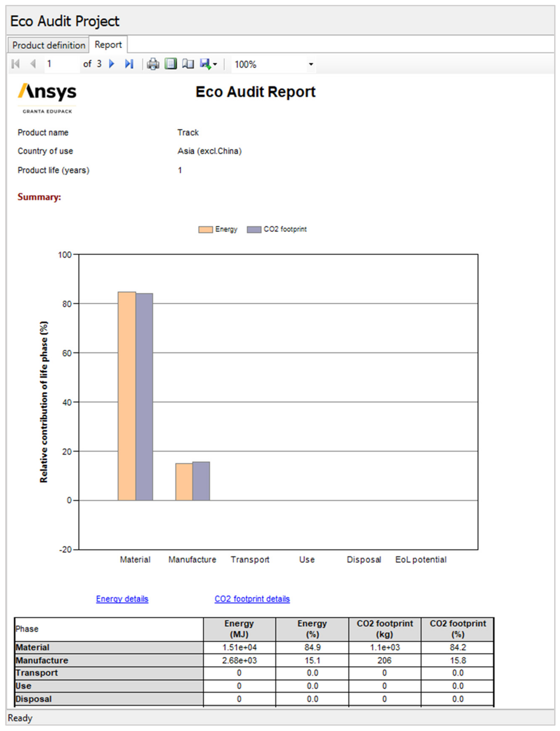The width and height of the screenshot is (560, 731).
Task: Open the 100% zoom level dropdown
Action: point(311,64)
